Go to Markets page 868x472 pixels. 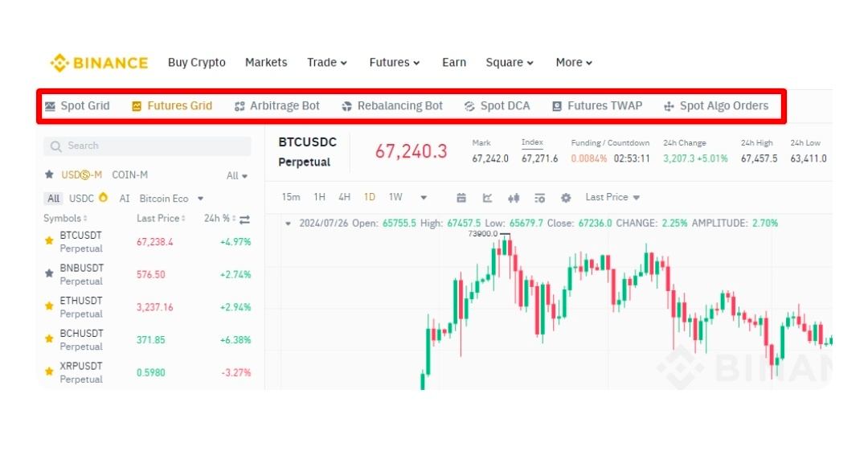[266, 63]
